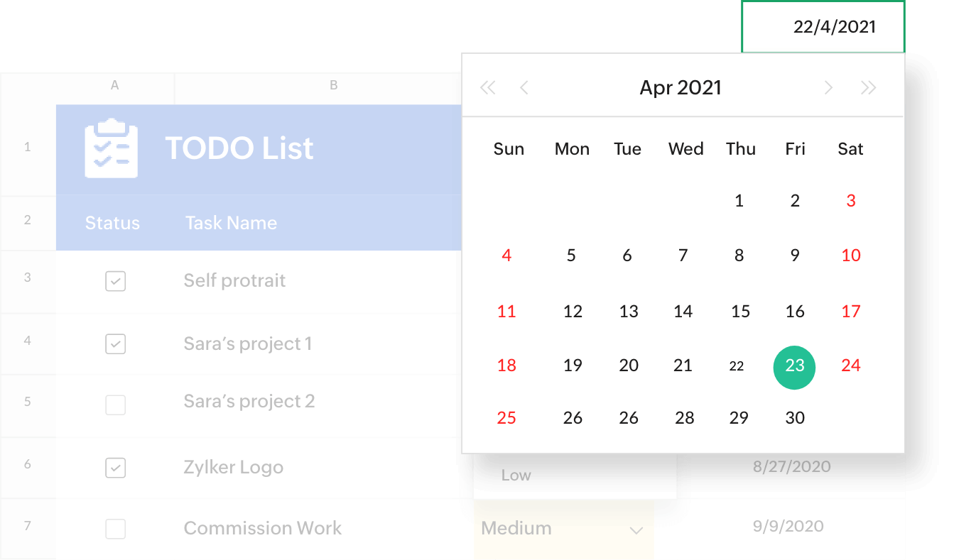Select column B header
The image size is (954, 560).
(x=334, y=86)
